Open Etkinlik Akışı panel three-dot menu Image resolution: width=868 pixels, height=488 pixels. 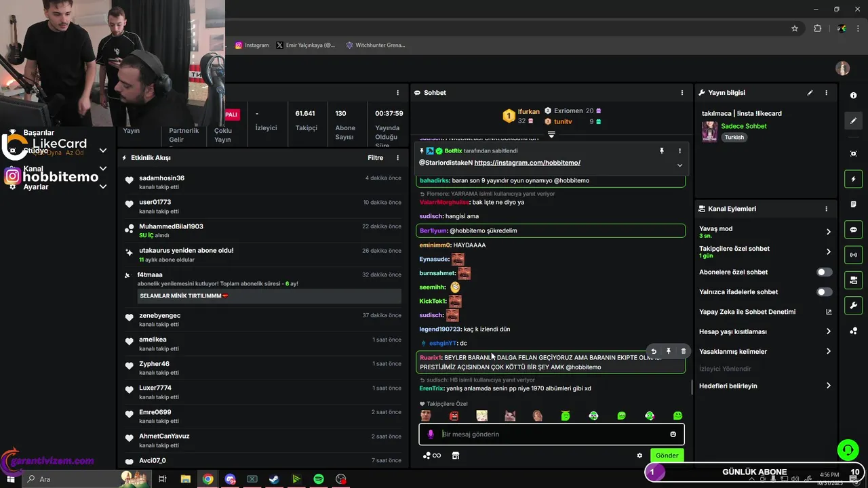[398, 158]
